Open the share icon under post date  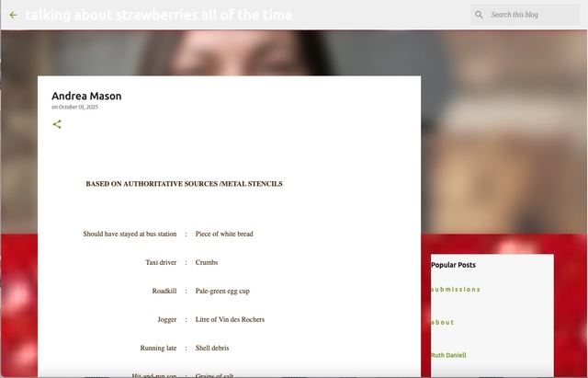tap(57, 124)
